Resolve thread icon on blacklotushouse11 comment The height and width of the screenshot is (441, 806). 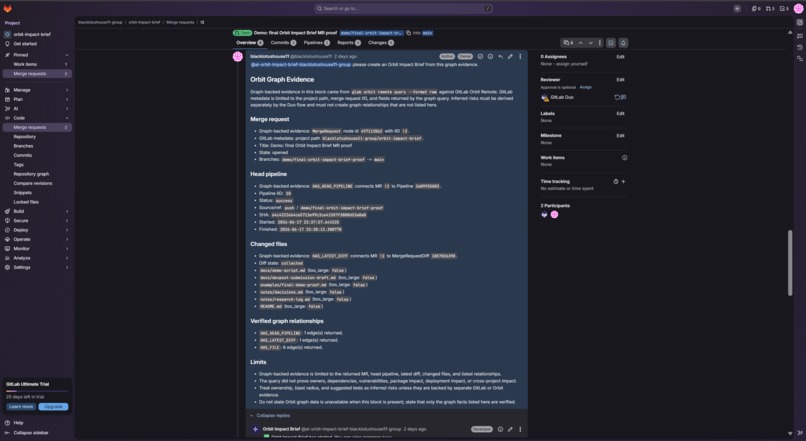(480, 57)
